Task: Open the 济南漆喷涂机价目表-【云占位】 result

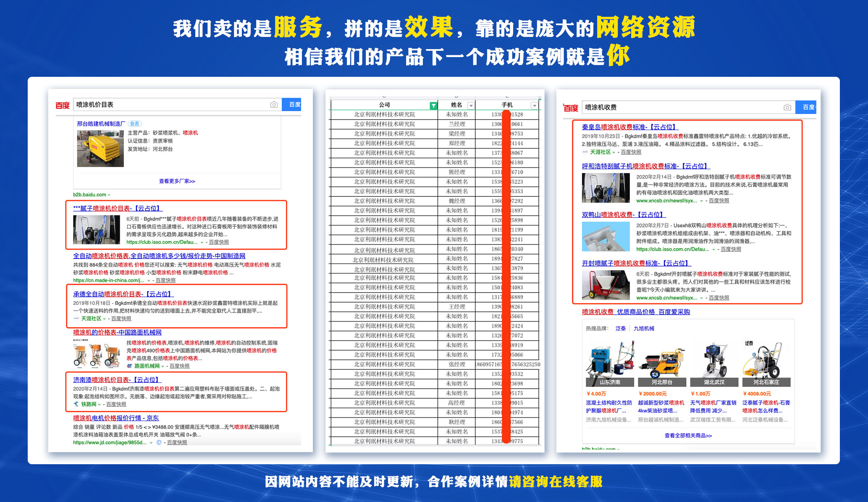Action: (117, 379)
